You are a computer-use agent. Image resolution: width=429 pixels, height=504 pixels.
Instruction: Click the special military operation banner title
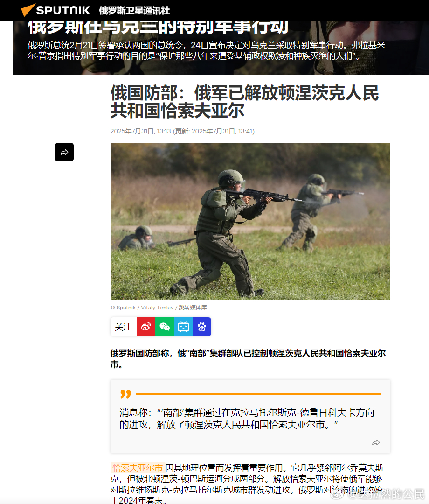point(158,27)
